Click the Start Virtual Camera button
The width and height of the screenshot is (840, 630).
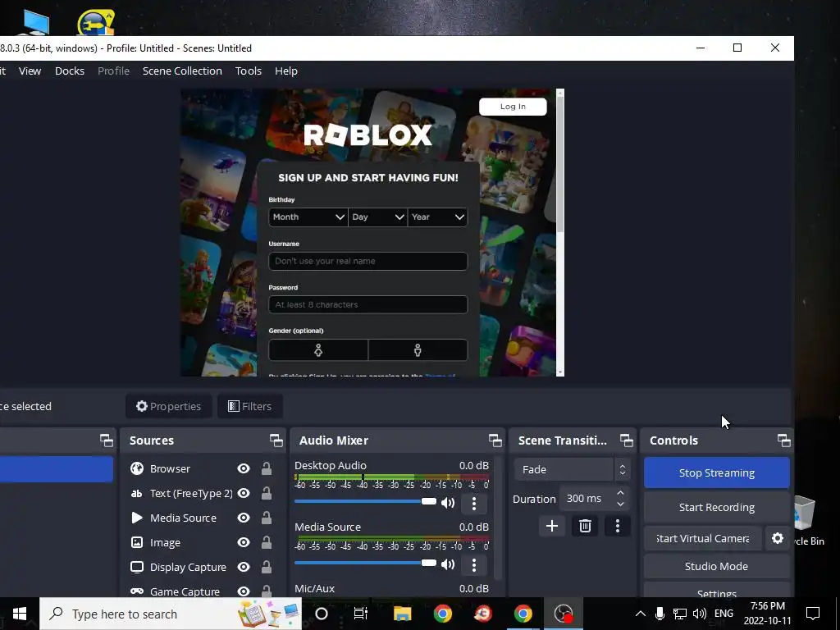click(703, 538)
